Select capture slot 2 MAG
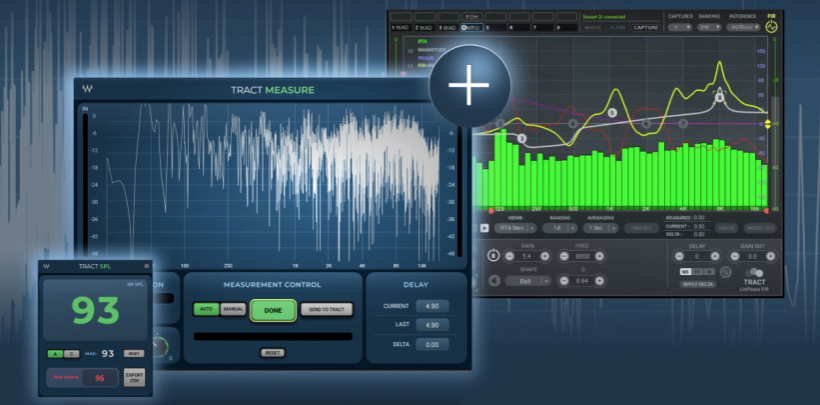This screenshot has height=405, width=820. tap(425, 27)
